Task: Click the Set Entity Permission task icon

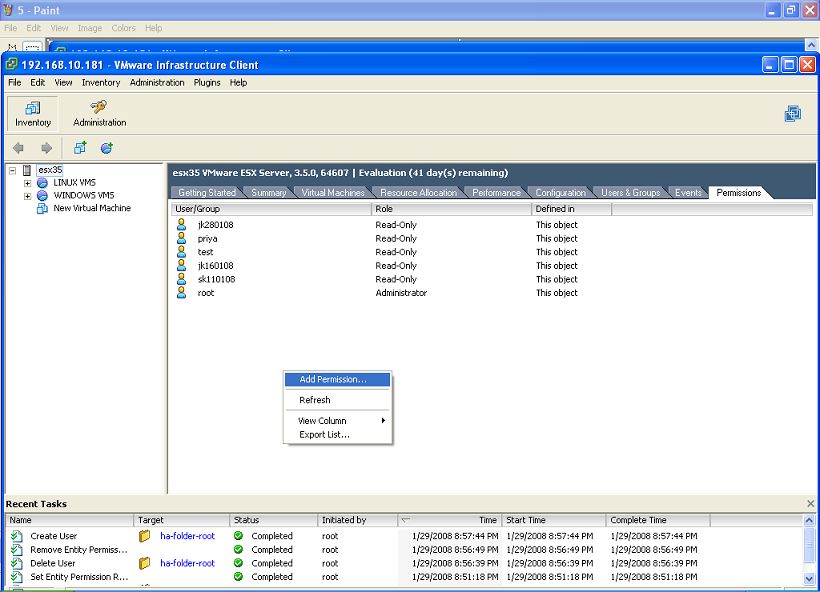Action: pyautogui.click(x=17, y=577)
